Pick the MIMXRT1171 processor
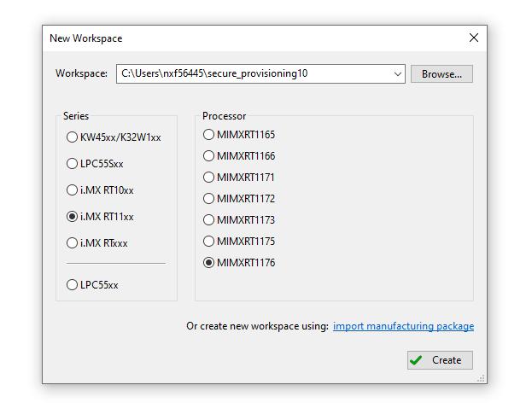Viewport: 532px width, 414px height. point(209,178)
